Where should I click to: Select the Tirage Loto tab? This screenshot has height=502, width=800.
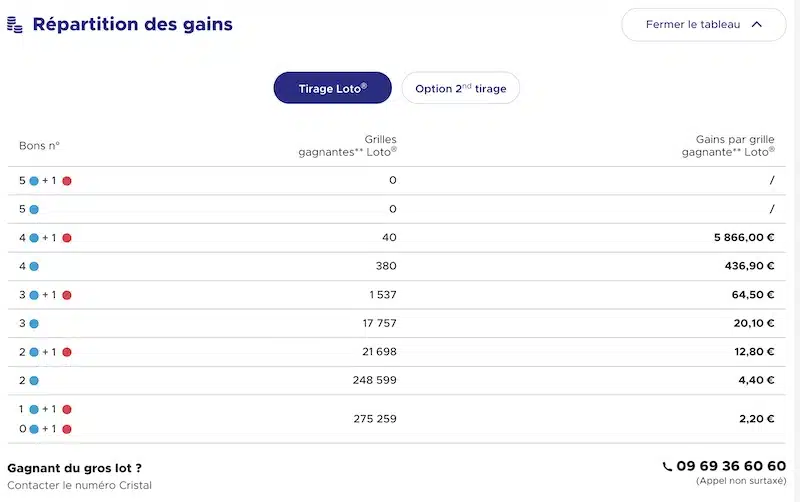[x=333, y=88]
